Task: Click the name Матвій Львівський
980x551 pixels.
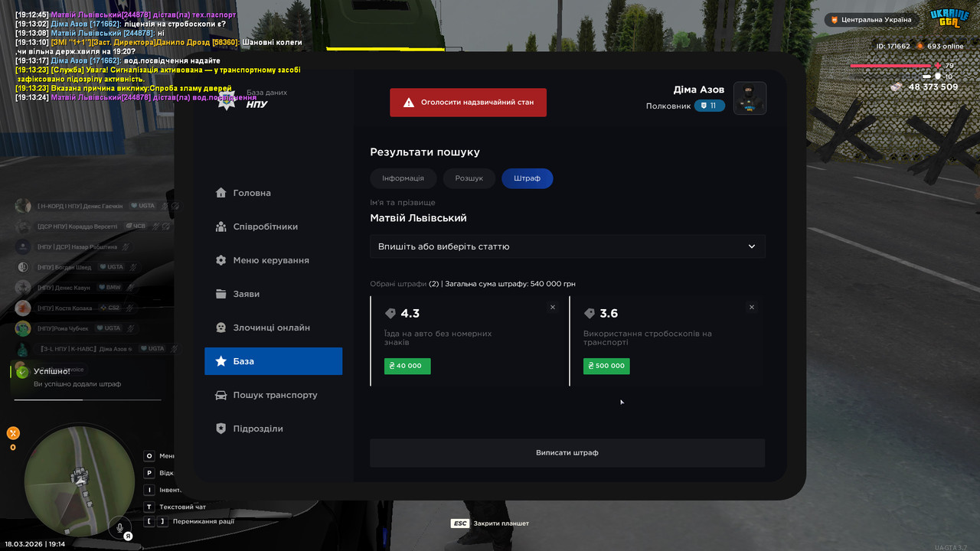Action: click(x=418, y=218)
